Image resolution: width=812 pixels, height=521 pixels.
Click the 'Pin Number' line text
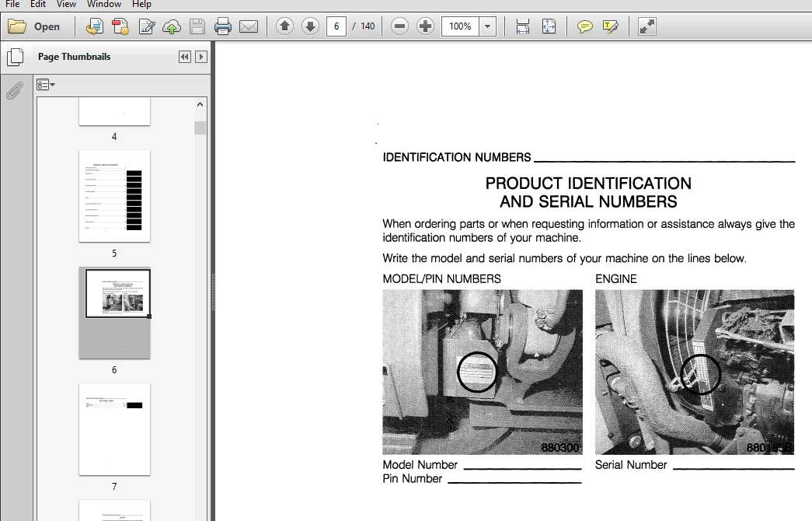[412, 478]
